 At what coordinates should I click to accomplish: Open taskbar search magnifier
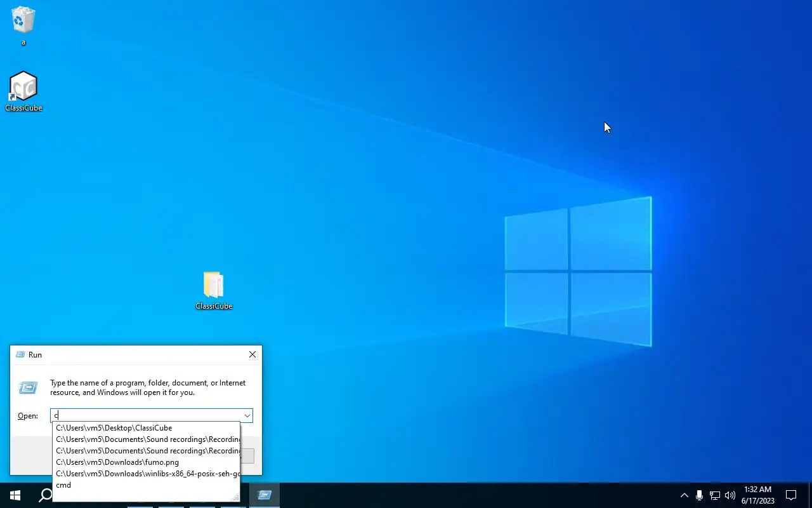pyautogui.click(x=46, y=495)
